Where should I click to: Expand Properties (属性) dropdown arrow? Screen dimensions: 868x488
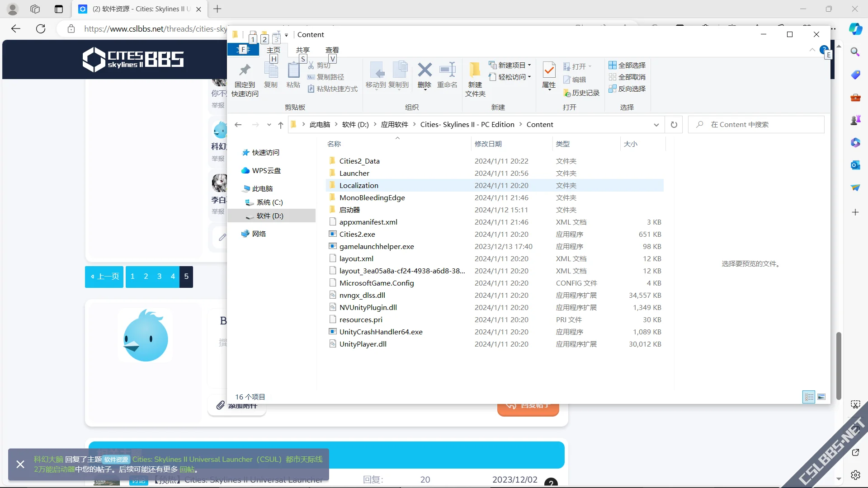coord(549,90)
